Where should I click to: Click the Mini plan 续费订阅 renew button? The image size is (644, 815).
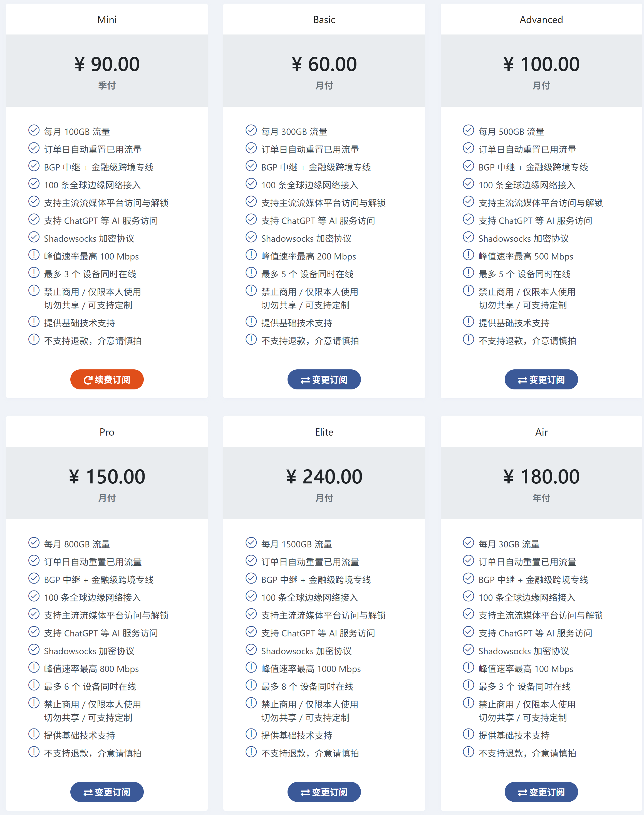(107, 379)
